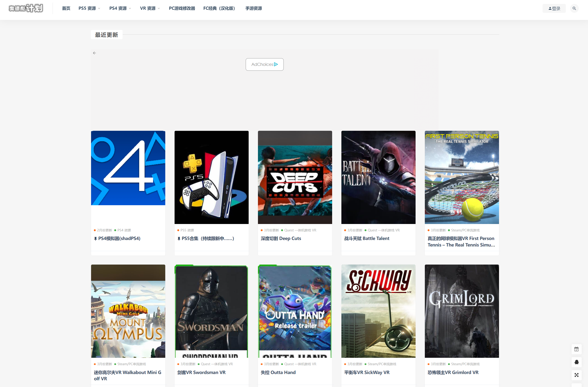
Task: Click the AdChoices triangle icon
Action: [x=276, y=64]
